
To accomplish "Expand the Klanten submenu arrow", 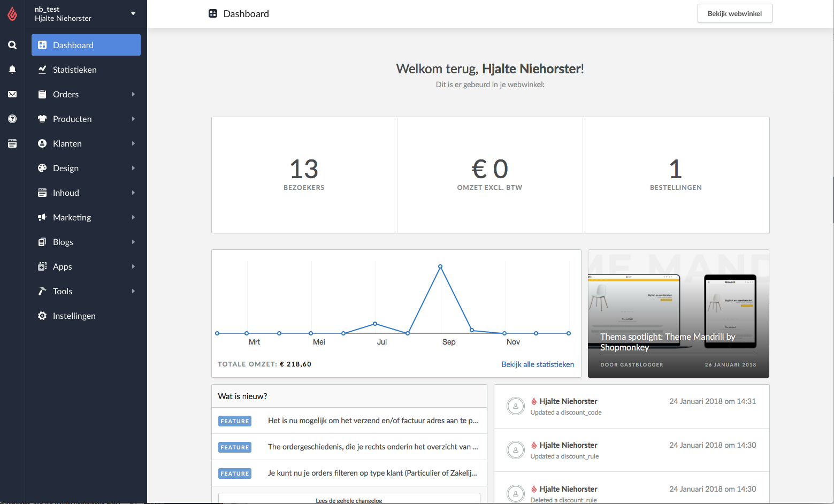I will [133, 143].
